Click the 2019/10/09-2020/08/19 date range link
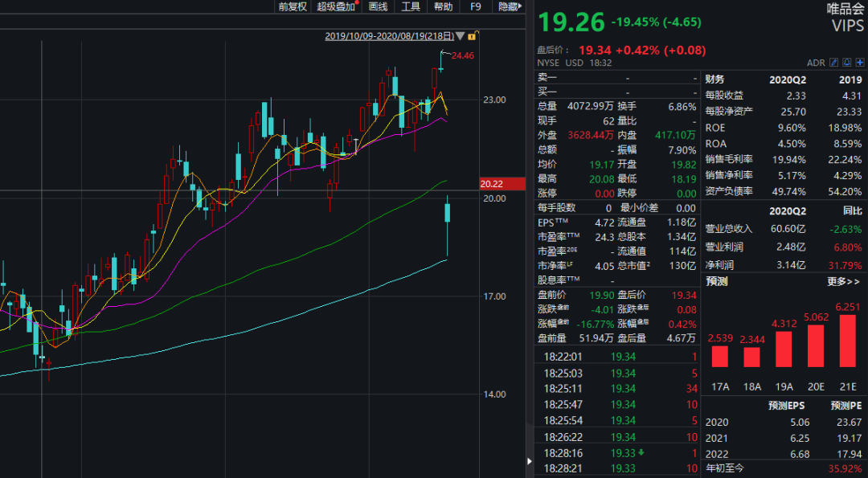Screen dimensions: 868x478 click(389, 36)
